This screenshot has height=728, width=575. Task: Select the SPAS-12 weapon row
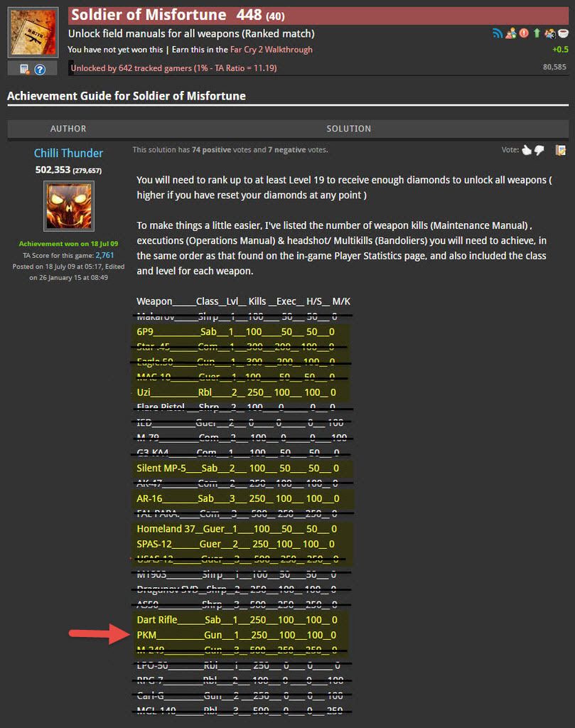click(235, 544)
